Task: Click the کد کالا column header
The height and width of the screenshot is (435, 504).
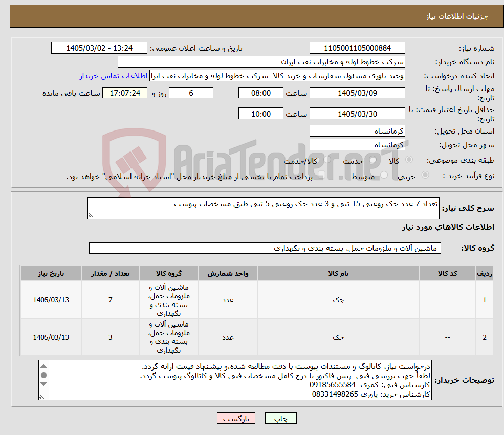Action: coord(447,273)
